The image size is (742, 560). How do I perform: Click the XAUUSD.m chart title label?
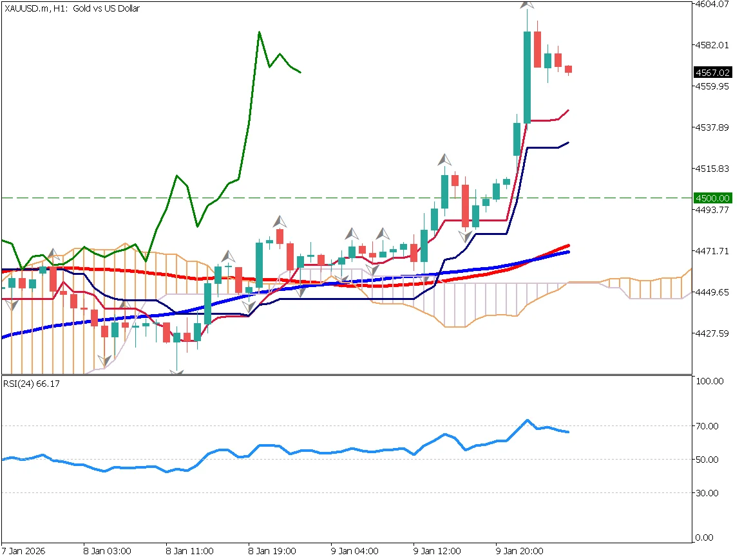pyautogui.click(x=71, y=8)
